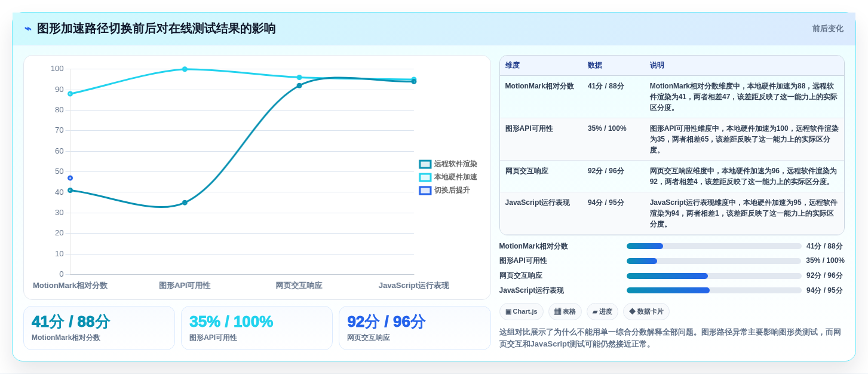Screen dimensions: 868x374
Task: Click 网页交互响应 row name in table
Action: [526, 171]
